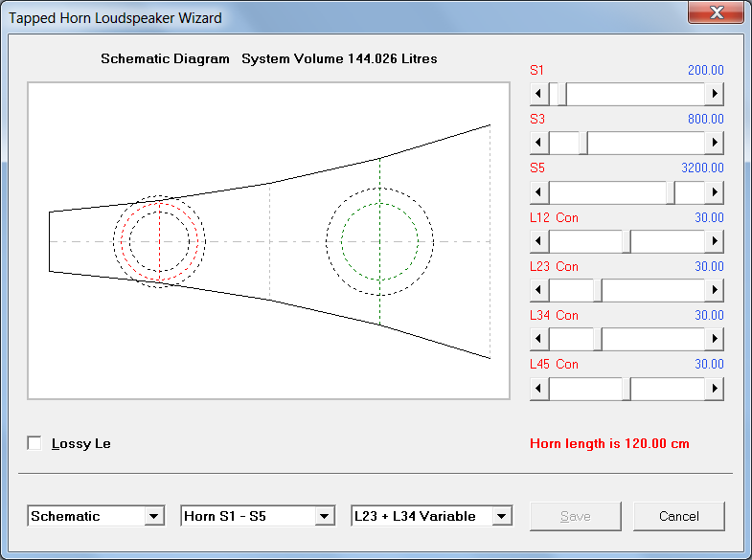Click the L34 Con slider thumb
Image resolution: width=752 pixels, height=560 pixels.
(598, 339)
